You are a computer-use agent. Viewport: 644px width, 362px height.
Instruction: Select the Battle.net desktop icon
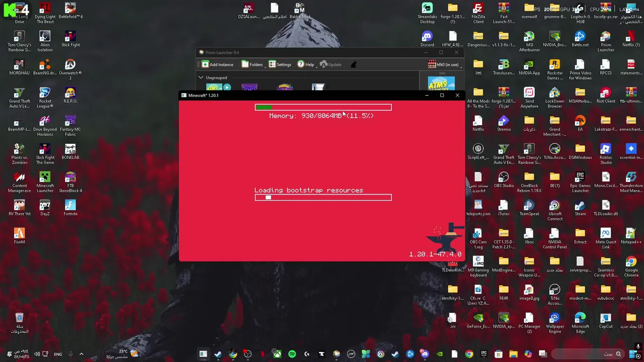tap(580, 39)
